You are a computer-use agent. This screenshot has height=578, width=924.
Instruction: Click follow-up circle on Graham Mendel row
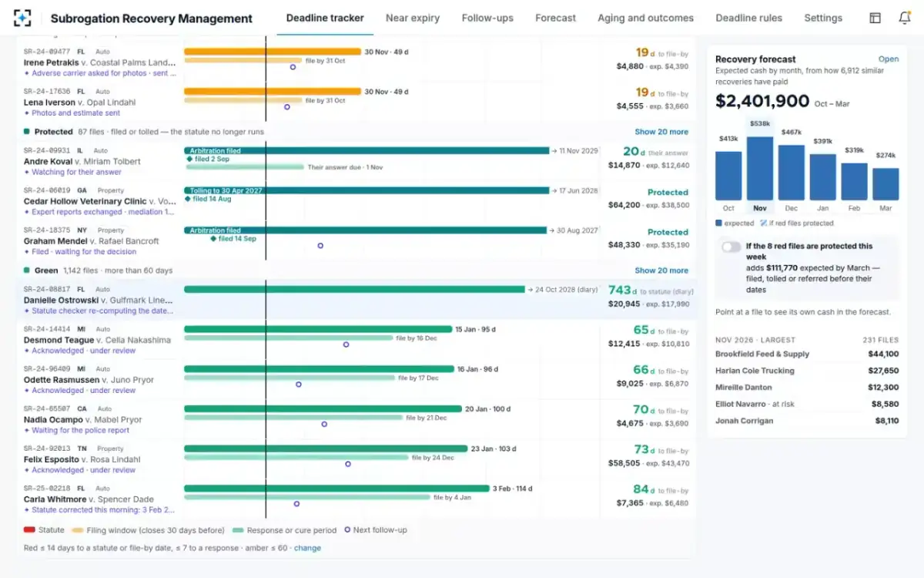click(320, 246)
